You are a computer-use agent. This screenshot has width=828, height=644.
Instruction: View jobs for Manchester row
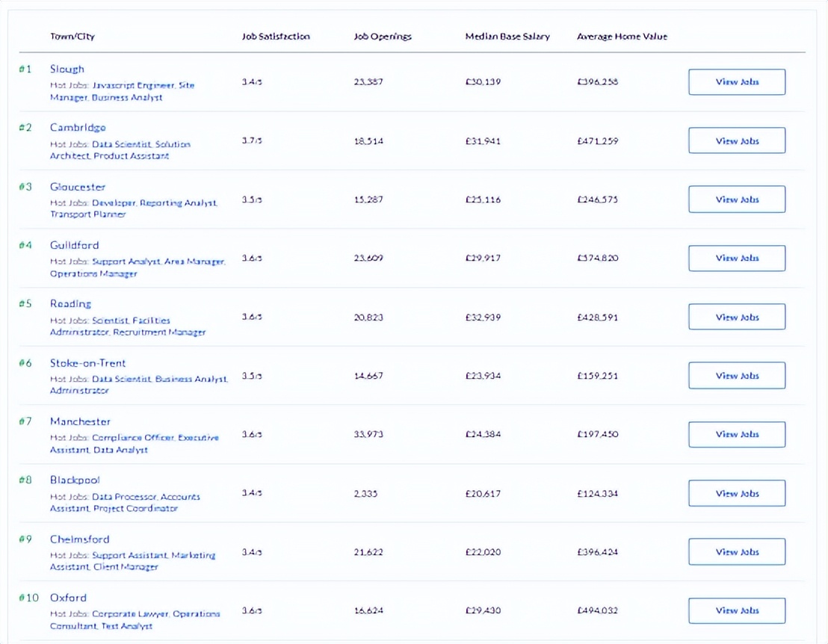[736, 434]
